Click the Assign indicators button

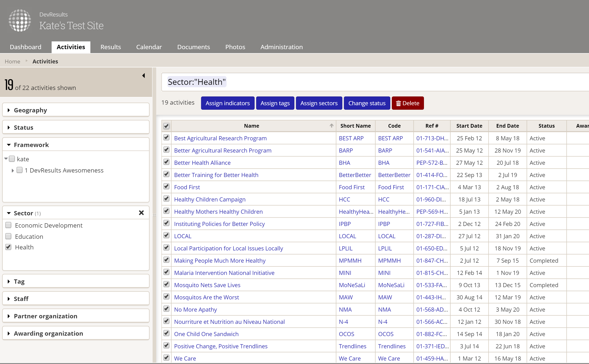(227, 103)
